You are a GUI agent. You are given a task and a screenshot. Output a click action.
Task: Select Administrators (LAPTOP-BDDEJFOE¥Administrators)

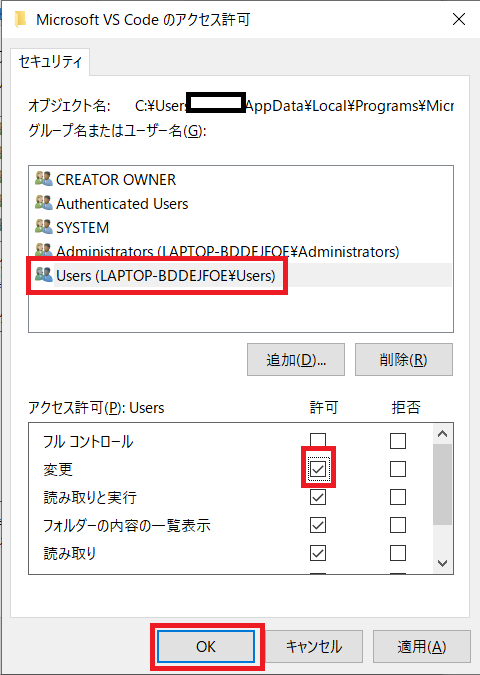241,251
